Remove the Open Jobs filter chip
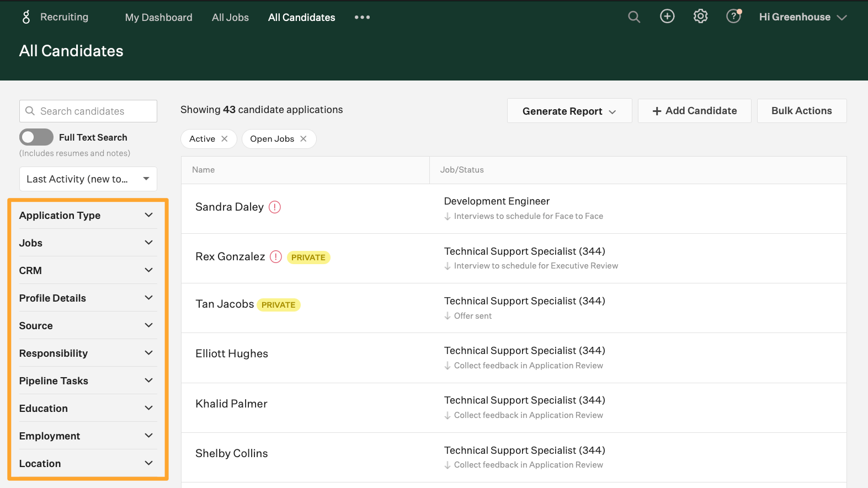This screenshot has width=868, height=488. (303, 139)
